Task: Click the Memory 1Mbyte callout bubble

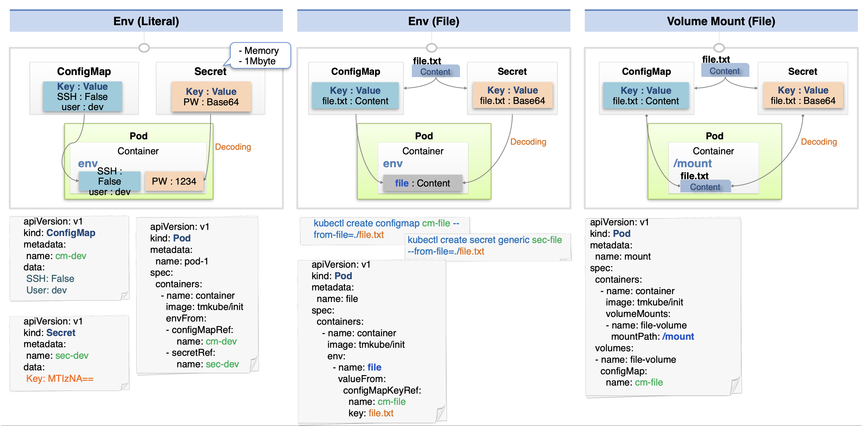Action: tap(260, 56)
